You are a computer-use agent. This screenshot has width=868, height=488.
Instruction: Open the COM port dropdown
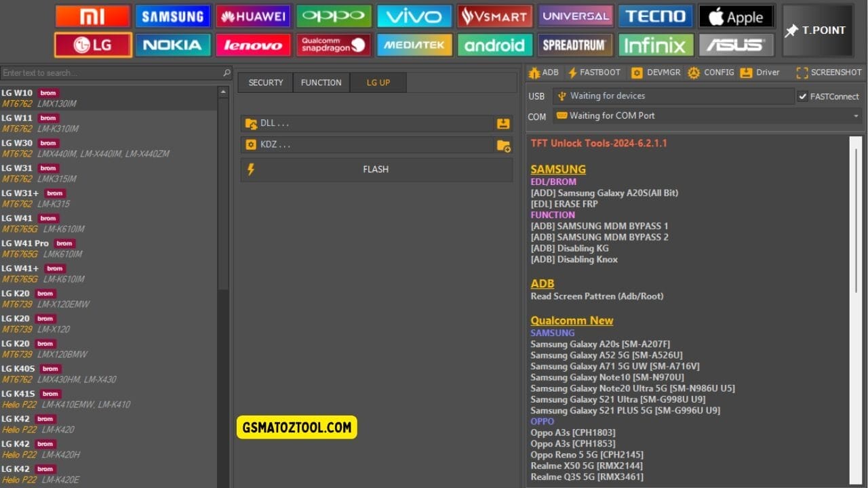pyautogui.click(x=856, y=116)
